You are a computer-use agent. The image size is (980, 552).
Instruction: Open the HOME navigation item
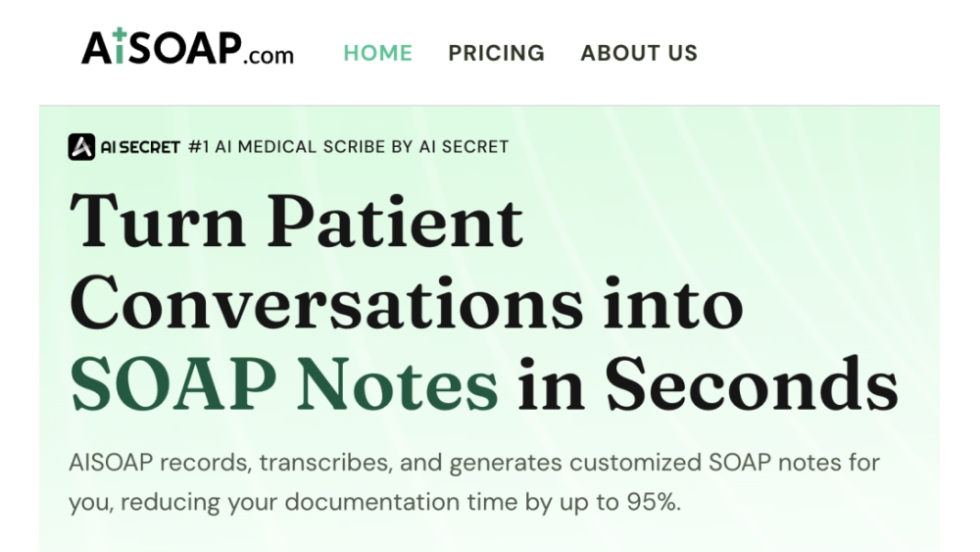point(377,53)
